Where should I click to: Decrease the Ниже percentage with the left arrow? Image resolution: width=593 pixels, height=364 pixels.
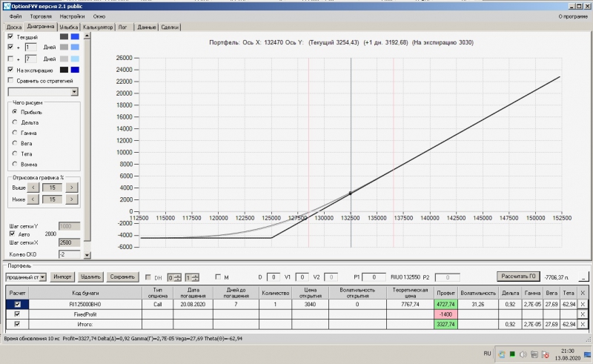pyautogui.click(x=33, y=199)
